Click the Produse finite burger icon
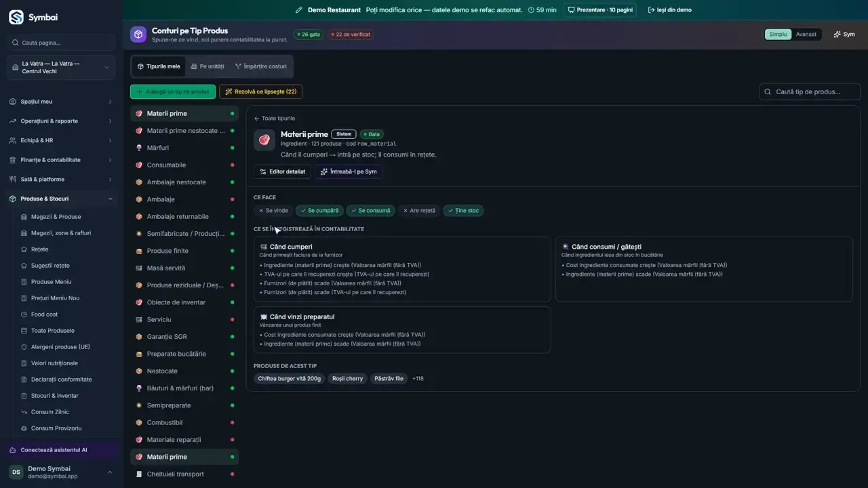The height and width of the screenshot is (488, 868). click(x=139, y=251)
